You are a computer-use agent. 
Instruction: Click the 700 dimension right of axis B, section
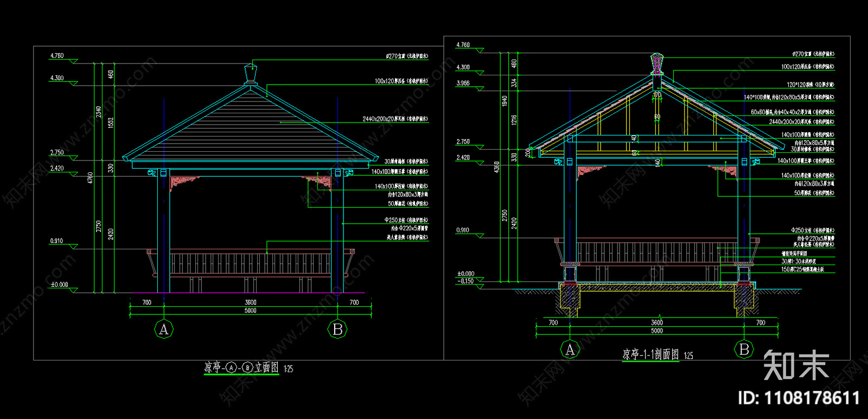point(761,323)
